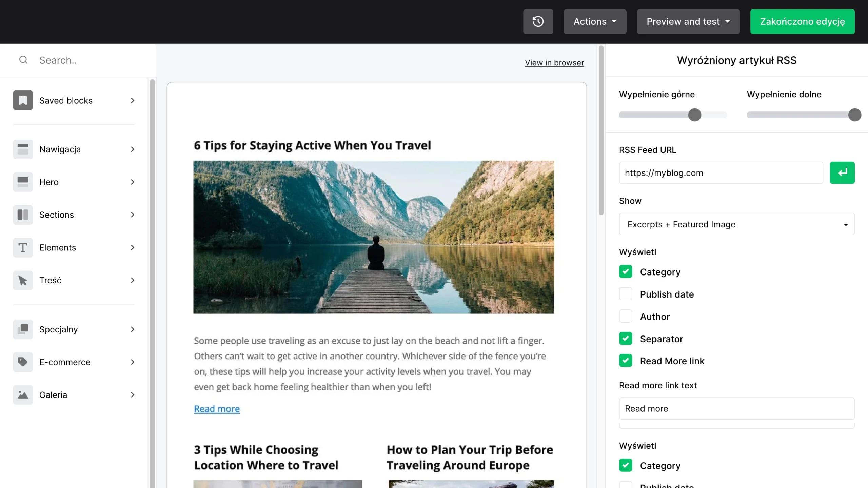Viewport: 868px width, 488px height.
Task: Click the Nawigacja block icon
Action: 23,149
